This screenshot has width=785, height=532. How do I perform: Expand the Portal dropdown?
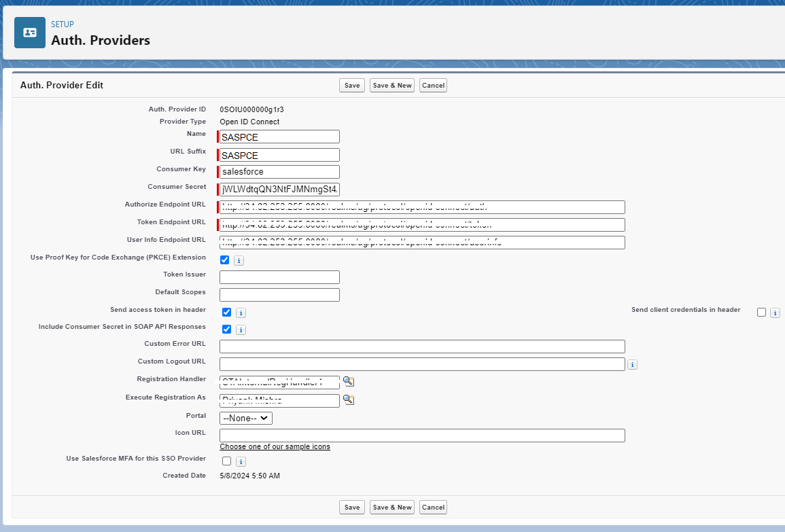click(x=245, y=419)
